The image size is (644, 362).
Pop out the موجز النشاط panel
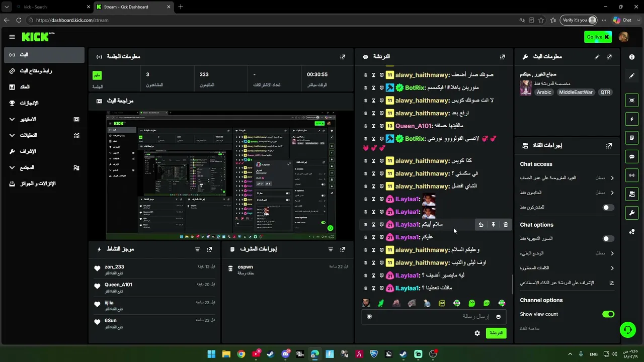point(210,249)
